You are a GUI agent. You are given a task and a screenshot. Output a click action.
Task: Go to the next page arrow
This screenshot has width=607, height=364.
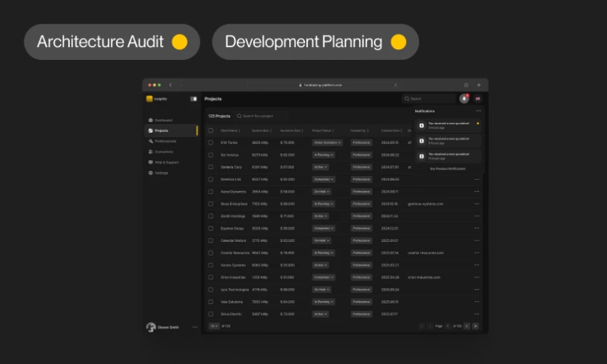(467, 326)
